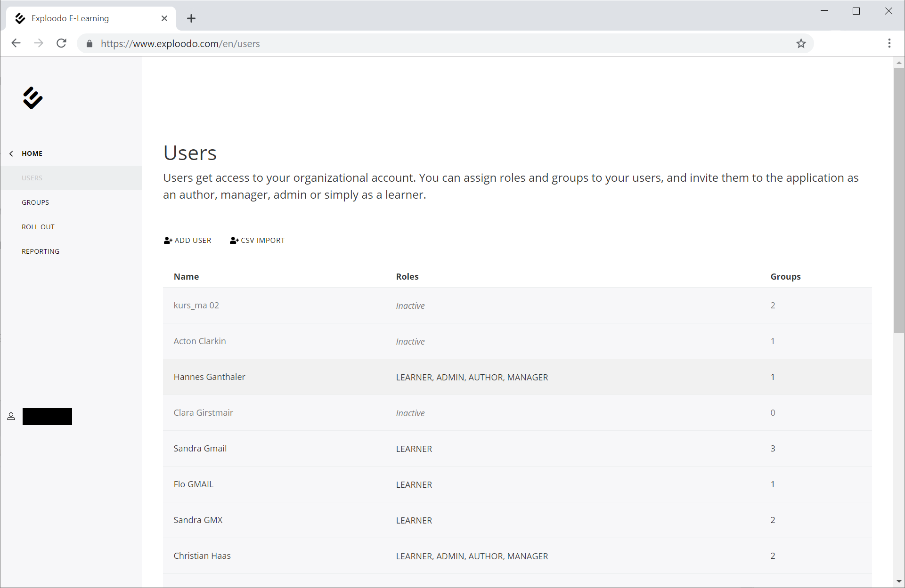Click the lock icon for site information
Image resolution: width=905 pixels, height=588 pixels.
pos(90,44)
